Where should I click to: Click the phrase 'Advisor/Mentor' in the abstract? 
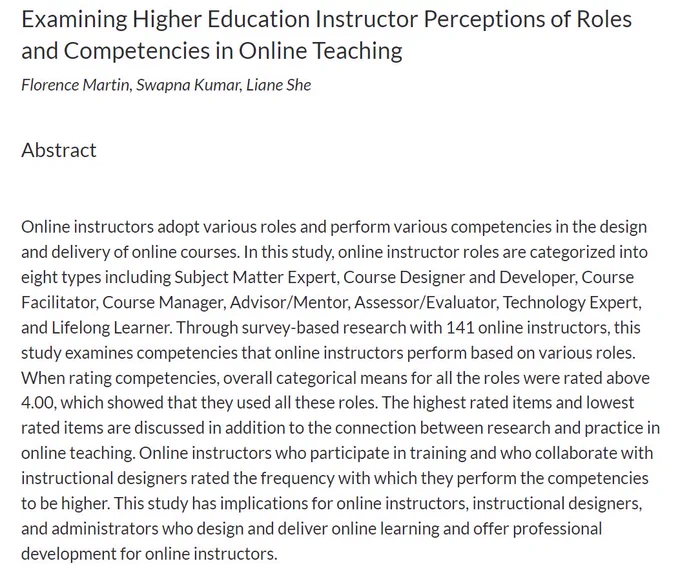pos(289,302)
